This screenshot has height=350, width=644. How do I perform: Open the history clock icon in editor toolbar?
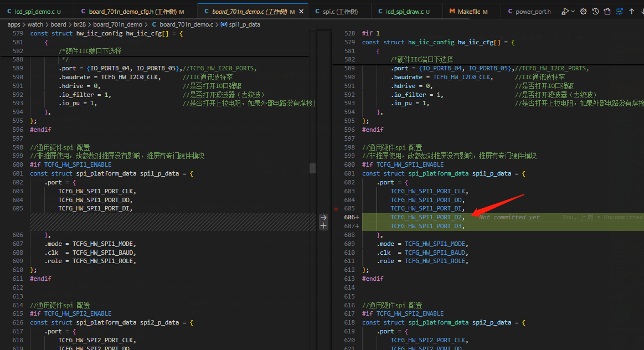(x=595, y=12)
